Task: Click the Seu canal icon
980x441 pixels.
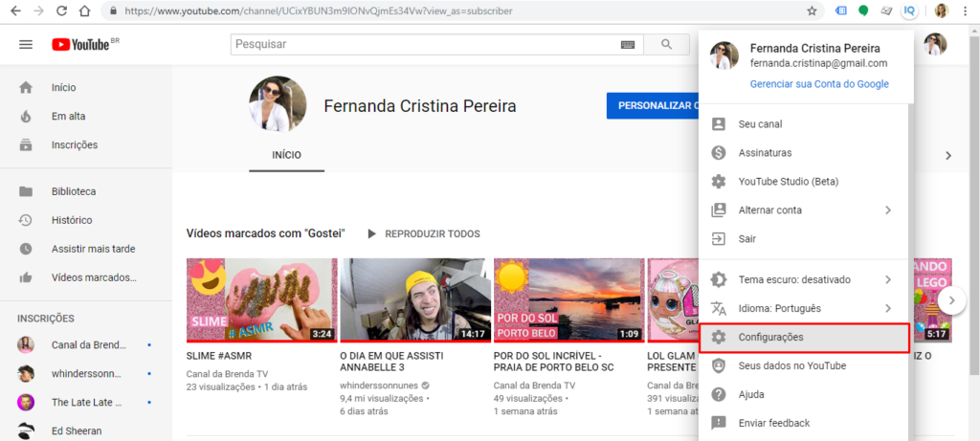Action: (x=719, y=124)
